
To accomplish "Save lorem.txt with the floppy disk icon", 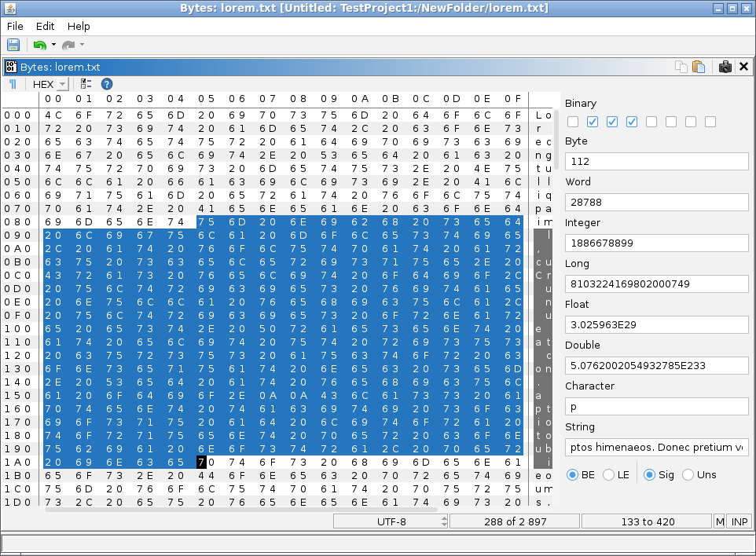I will coord(13,45).
